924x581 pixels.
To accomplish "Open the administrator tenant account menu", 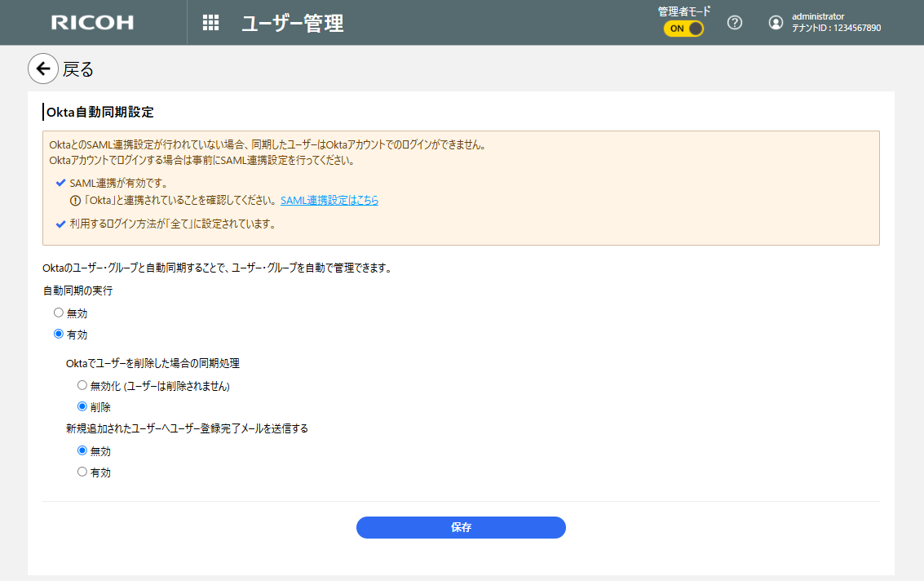I will (835, 22).
